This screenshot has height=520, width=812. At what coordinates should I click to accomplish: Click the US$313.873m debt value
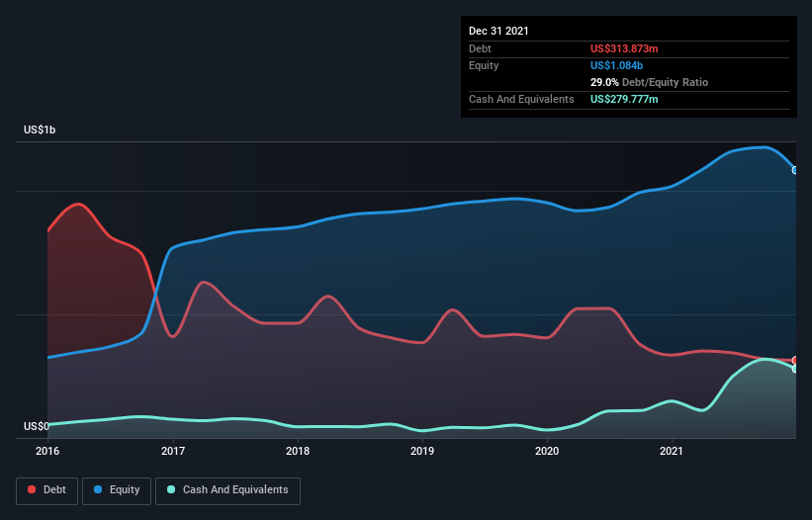[624, 48]
